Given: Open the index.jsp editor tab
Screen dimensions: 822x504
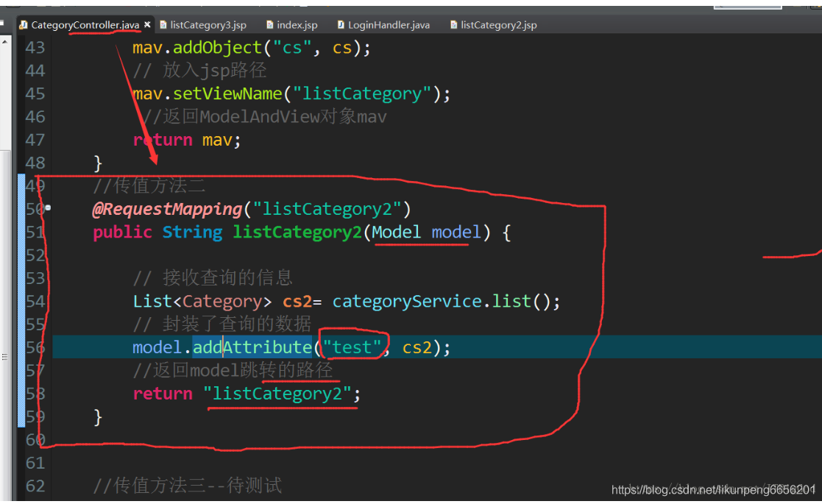Looking at the screenshot, I should (292, 24).
